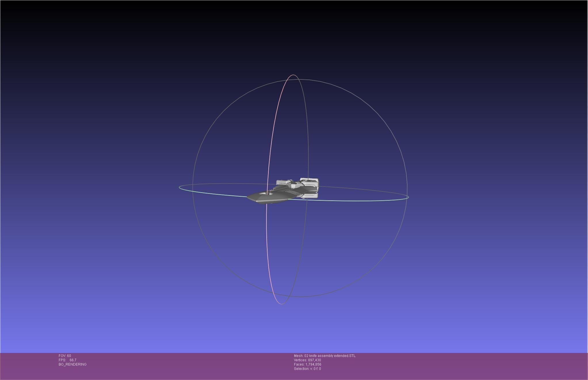Click the BO_RENDERING status label
Image resolution: width=588 pixels, height=380 pixels.
[x=72, y=364]
